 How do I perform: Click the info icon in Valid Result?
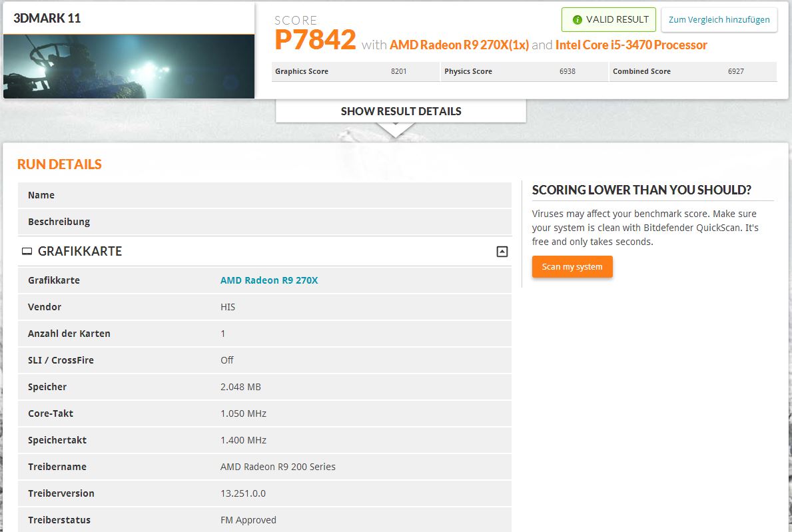577,20
